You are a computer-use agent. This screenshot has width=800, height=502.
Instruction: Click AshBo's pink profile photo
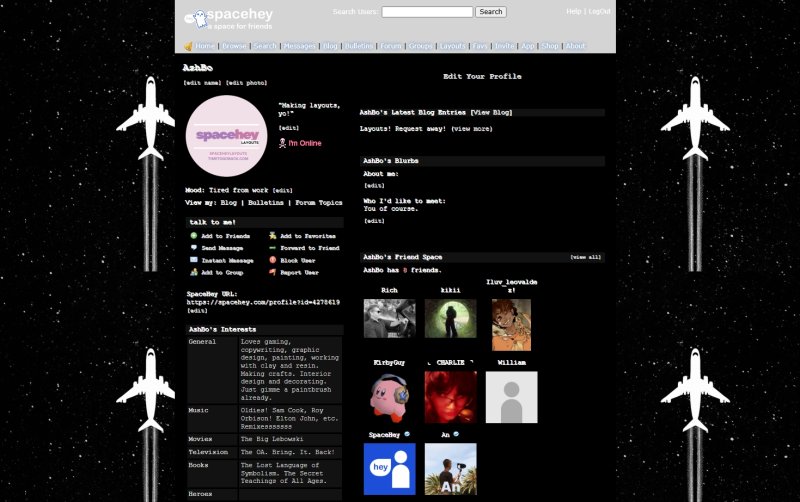[226, 137]
